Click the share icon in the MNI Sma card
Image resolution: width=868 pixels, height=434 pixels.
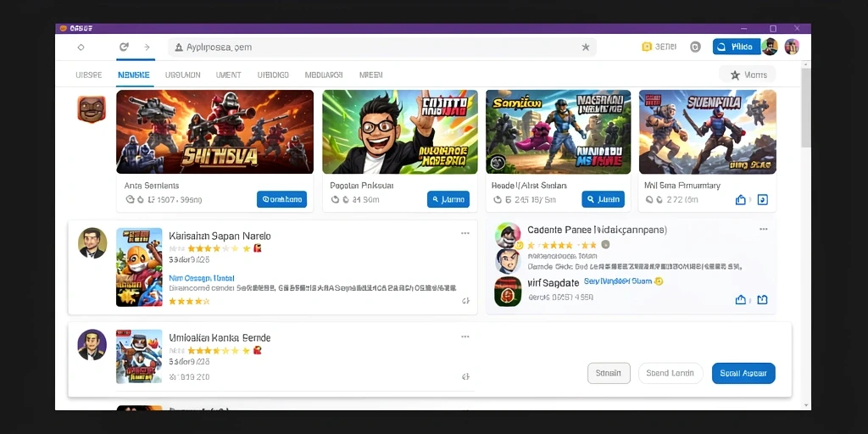point(741,200)
